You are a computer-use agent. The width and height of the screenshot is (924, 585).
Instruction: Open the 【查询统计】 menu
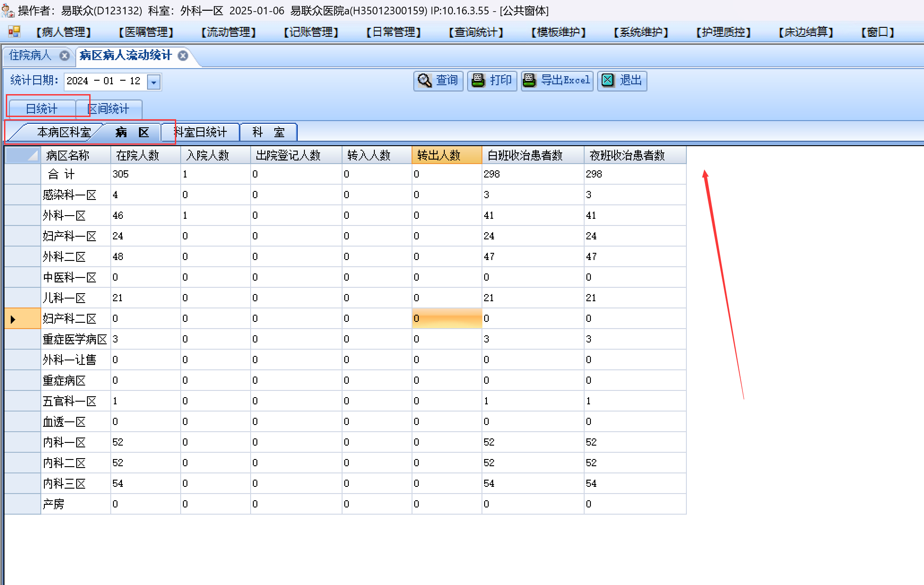coord(476,32)
